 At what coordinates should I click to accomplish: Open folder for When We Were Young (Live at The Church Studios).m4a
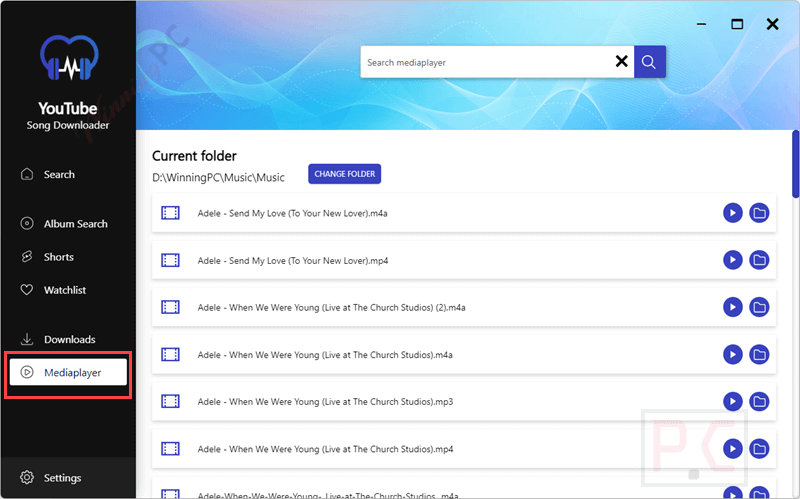(759, 354)
